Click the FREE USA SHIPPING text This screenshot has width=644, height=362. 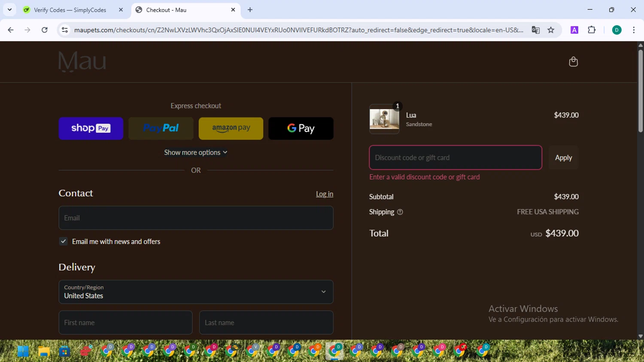click(x=548, y=212)
